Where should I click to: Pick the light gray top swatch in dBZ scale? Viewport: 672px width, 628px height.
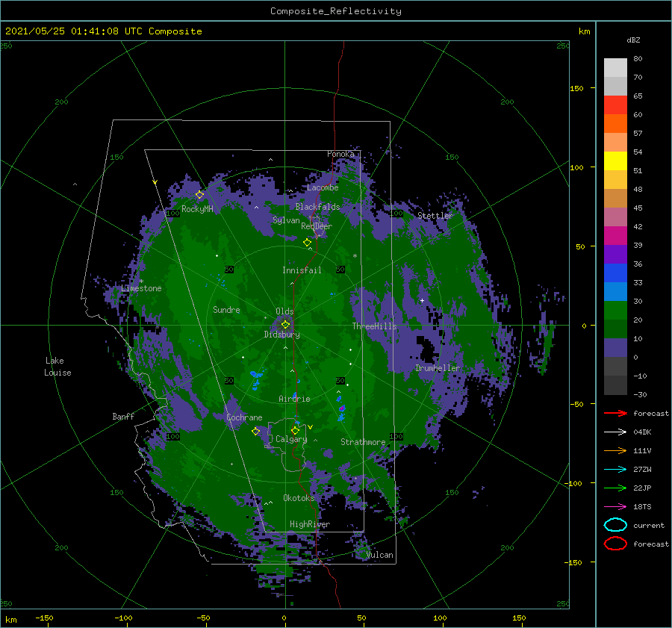[x=615, y=68]
